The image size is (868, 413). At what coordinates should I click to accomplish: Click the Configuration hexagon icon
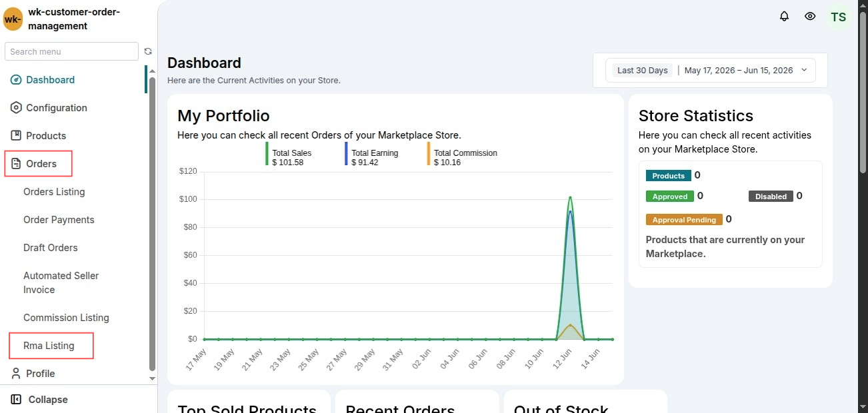17,108
